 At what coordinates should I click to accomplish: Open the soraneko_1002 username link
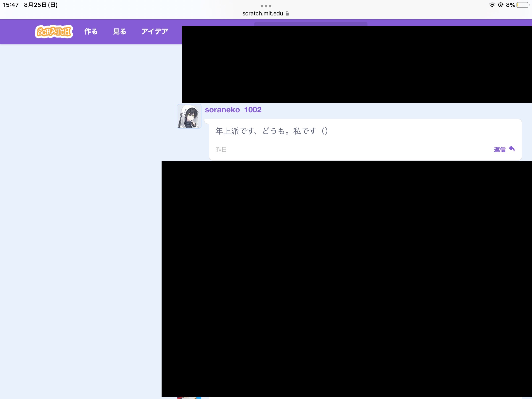233,110
